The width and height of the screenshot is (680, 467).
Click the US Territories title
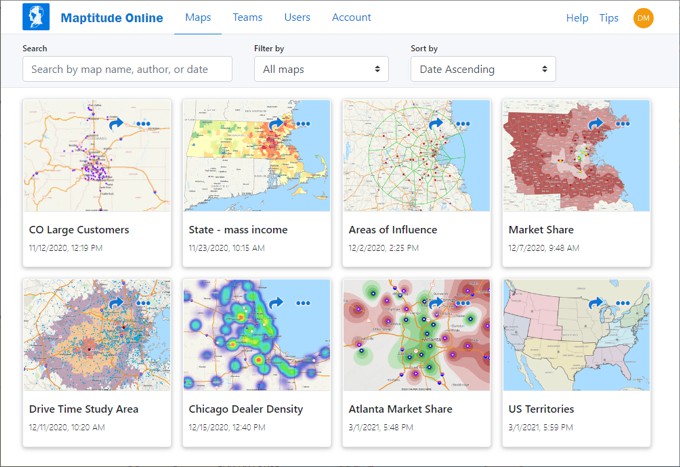(541, 409)
